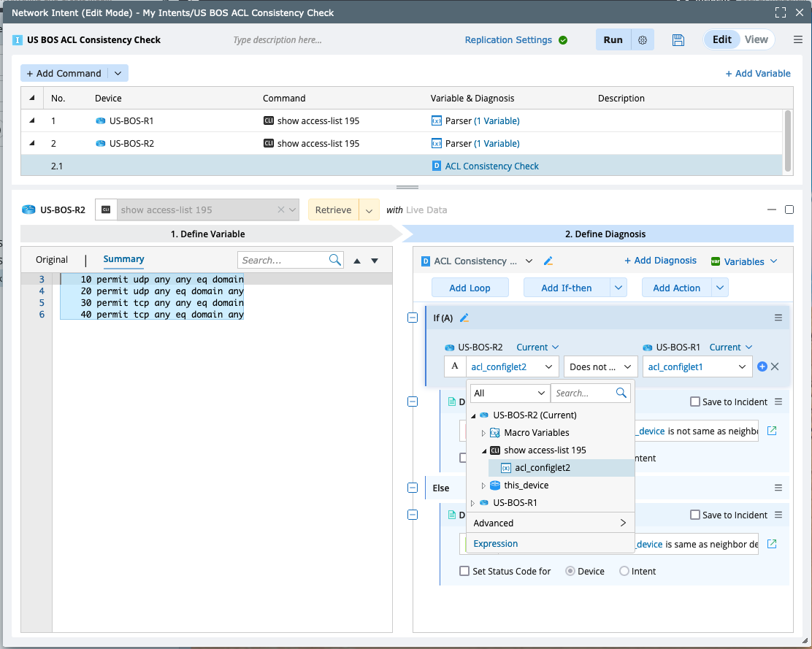The width and height of the screenshot is (812, 649).
Task: Remove condition A with the X icon
Action: (x=775, y=366)
